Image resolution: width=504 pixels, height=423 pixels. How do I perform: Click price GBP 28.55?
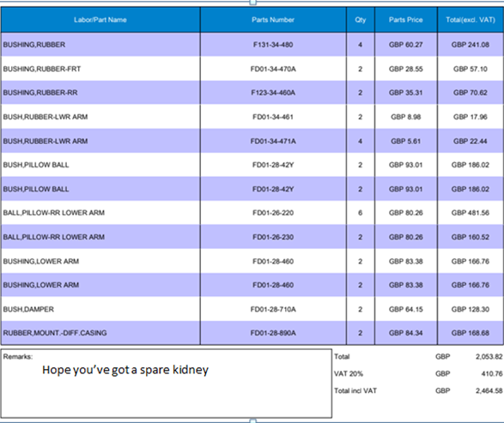pos(405,69)
